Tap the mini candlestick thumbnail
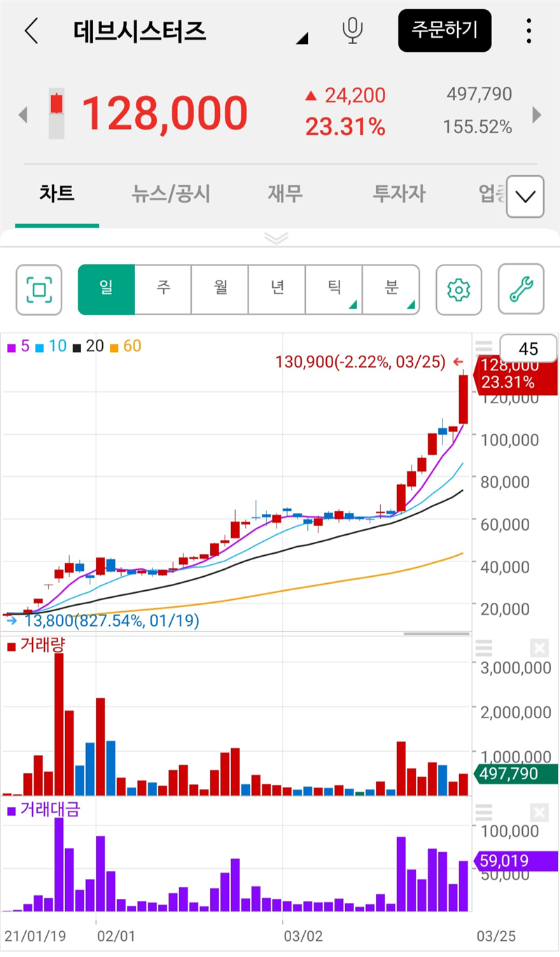The width and height of the screenshot is (560, 957). tap(57, 113)
